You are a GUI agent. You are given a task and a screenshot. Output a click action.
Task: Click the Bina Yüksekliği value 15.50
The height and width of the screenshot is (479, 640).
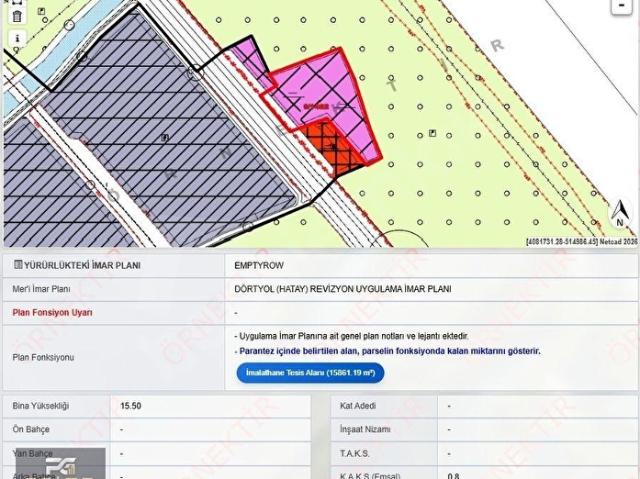point(131,406)
